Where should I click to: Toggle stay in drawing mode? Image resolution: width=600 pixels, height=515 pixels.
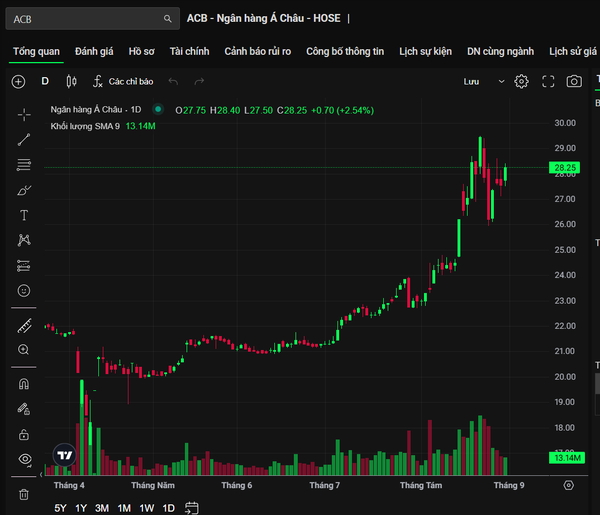[24, 409]
